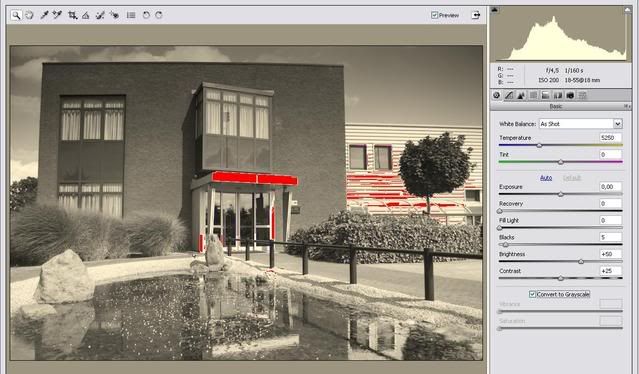Viewport: 639px width, 374px height.
Task: Click the Auto link
Action: click(546, 178)
